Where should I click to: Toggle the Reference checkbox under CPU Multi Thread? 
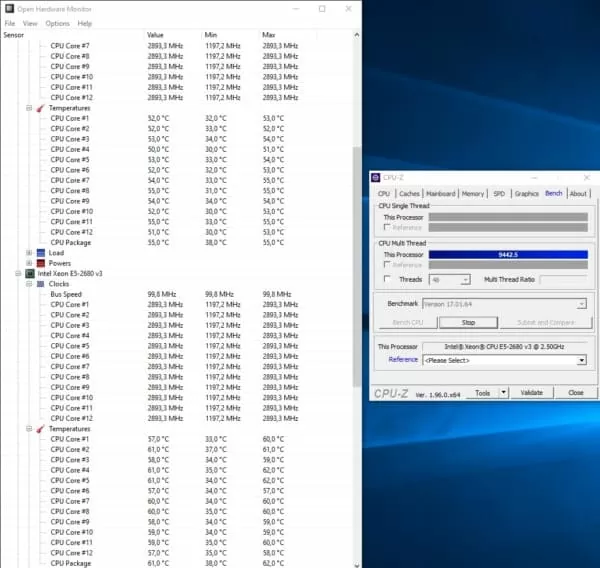point(387,265)
